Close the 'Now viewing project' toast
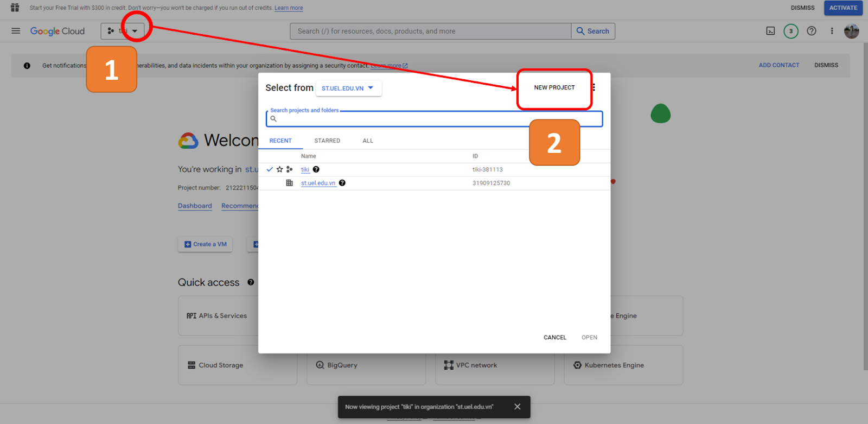 (x=517, y=407)
